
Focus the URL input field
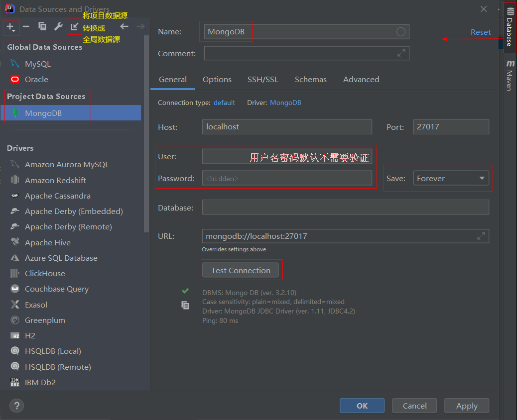point(346,236)
